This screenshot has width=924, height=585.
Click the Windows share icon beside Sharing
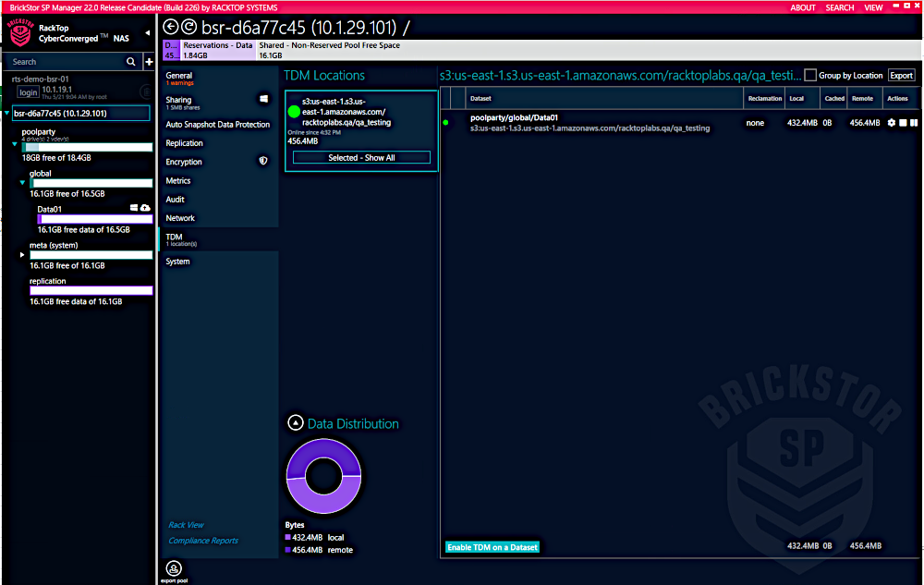(x=263, y=99)
